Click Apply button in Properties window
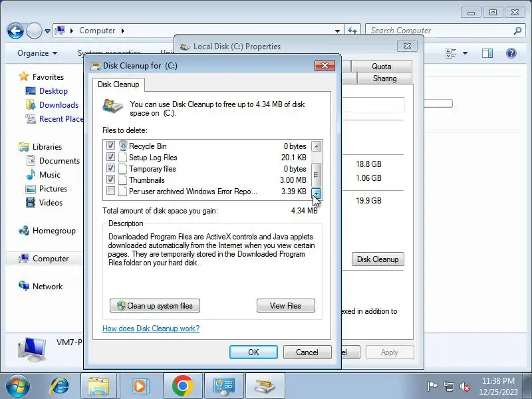532x399 pixels. [390, 352]
